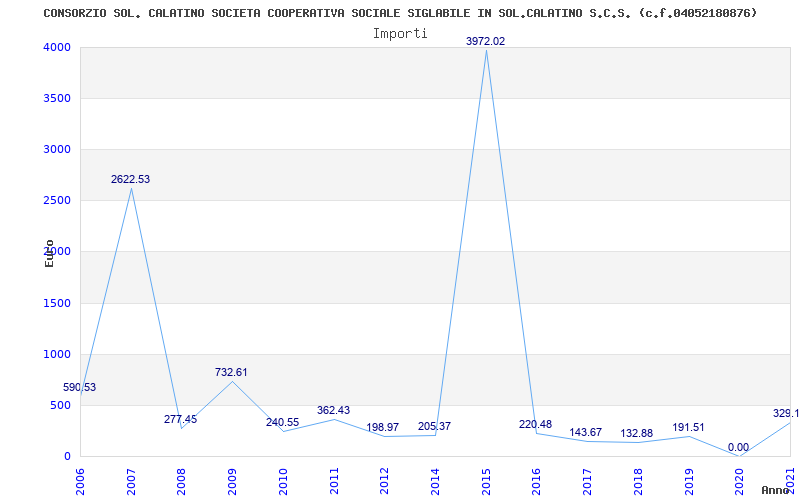Select the peak value label 3972.02
The width and height of the screenshot is (800, 500).
485,41
